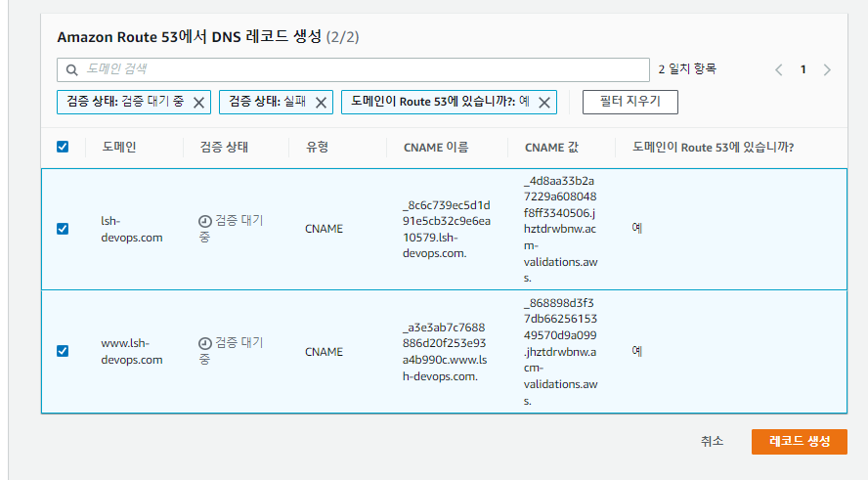The image size is (868, 480).
Task: Click the CNAME 이름 column header
Action: pos(436,148)
